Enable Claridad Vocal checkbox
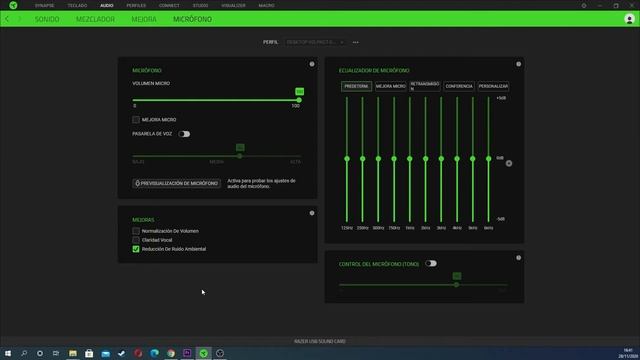The width and height of the screenshot is (640, 360). pos(136,240)
